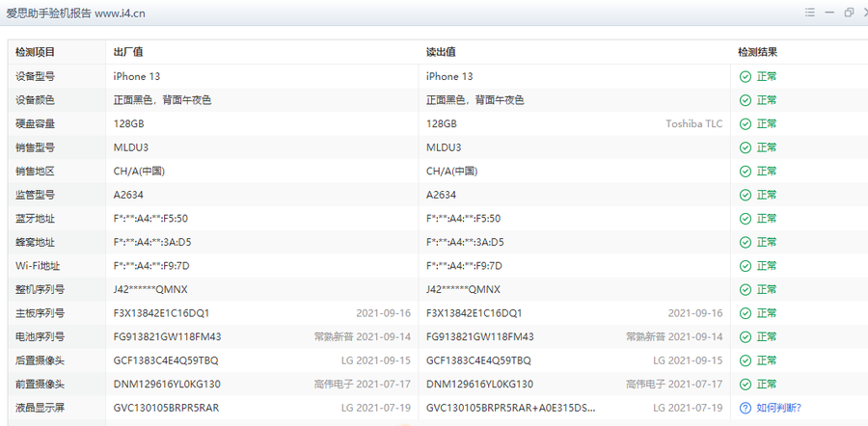Select the 硬盘容量 row label
Screen dimensions: 868x426
click(x=35, y=124)
